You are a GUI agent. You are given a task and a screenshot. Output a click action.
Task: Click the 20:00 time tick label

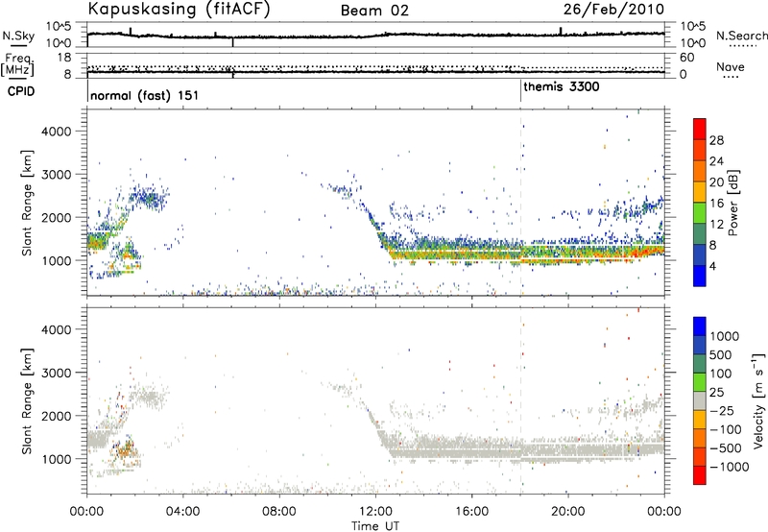567,512
